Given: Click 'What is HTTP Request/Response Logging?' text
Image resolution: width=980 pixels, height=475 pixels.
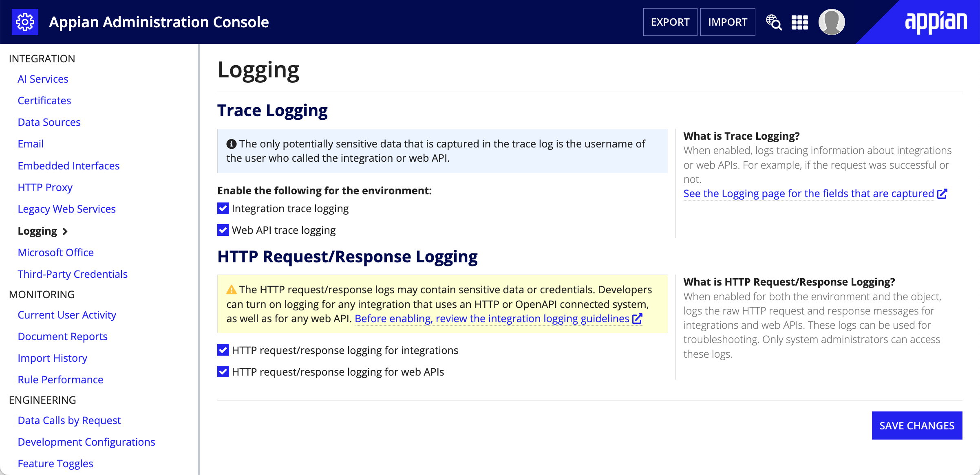Looking at the screenshot, I should 789,282.
